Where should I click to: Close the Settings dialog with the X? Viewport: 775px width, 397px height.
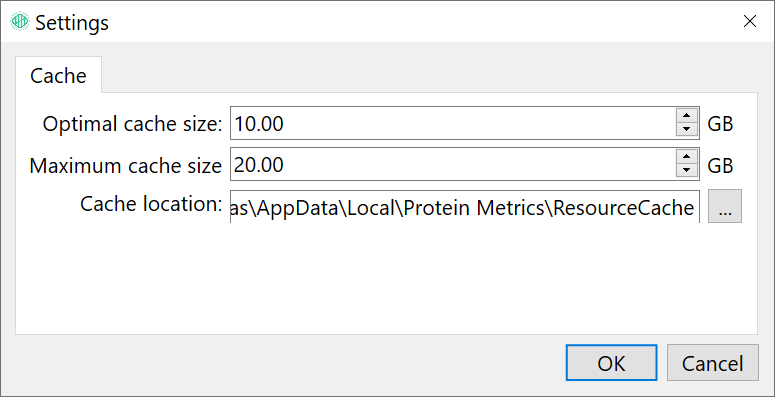pyautogui.click(x=750, y=21)
